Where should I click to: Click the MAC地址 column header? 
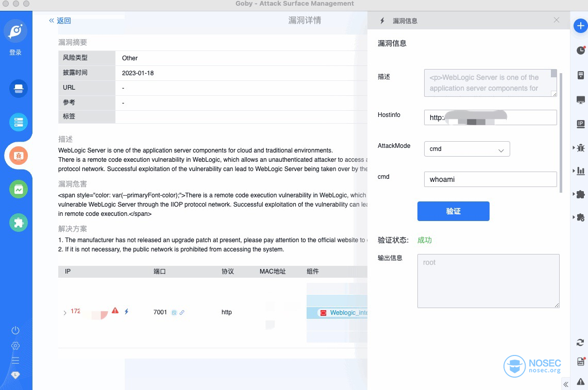click(273, 272)
